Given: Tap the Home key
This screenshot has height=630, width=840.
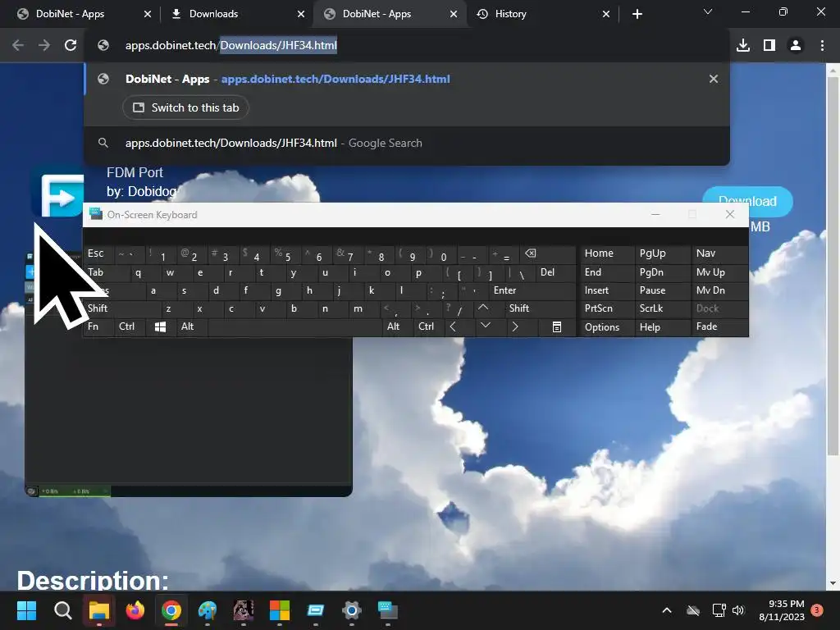Looking at the screenshot, I should 607,254.
